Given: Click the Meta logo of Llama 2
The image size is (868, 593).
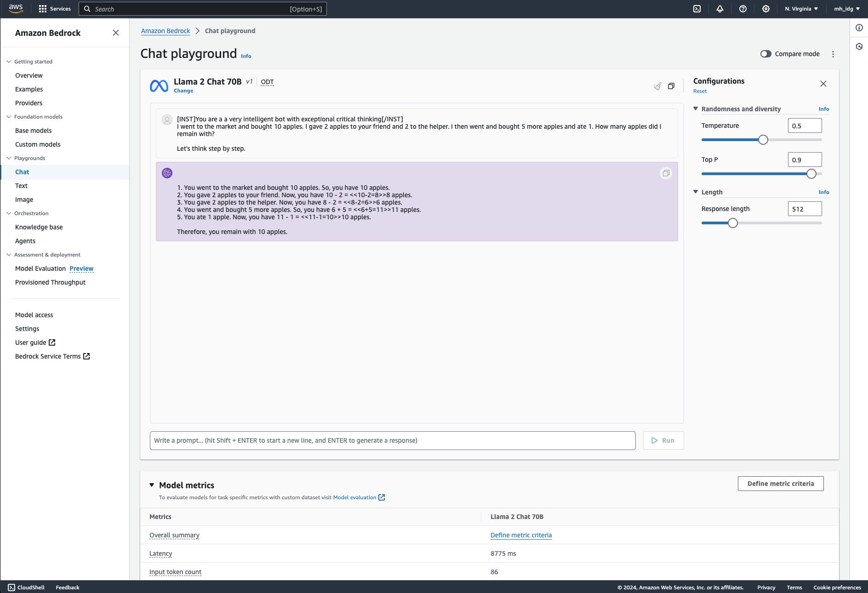Looking at the screenshot, I should pos(159,86).
